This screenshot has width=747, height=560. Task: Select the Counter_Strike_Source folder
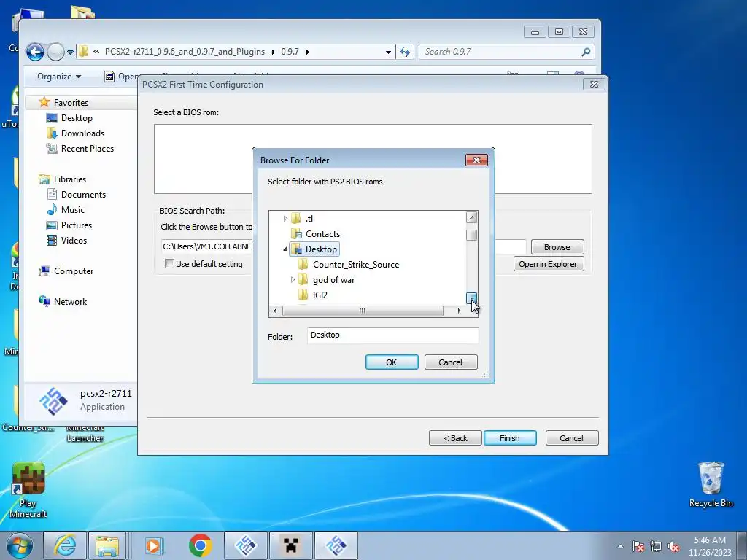356,264
